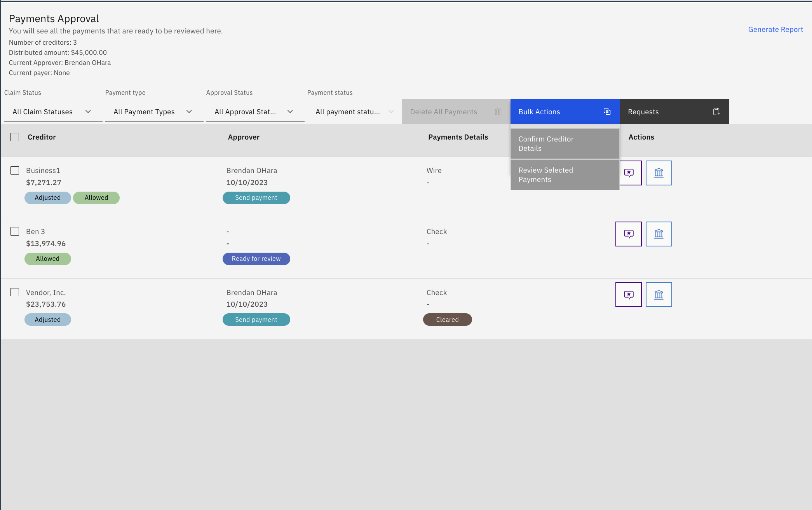Screen dimensions: 812x510
Task: Select Confirm Creditor Details bulk action
Action: point(564,143)
